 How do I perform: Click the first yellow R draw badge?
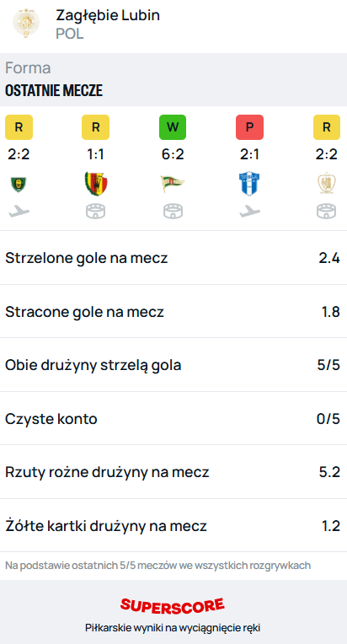19,127
